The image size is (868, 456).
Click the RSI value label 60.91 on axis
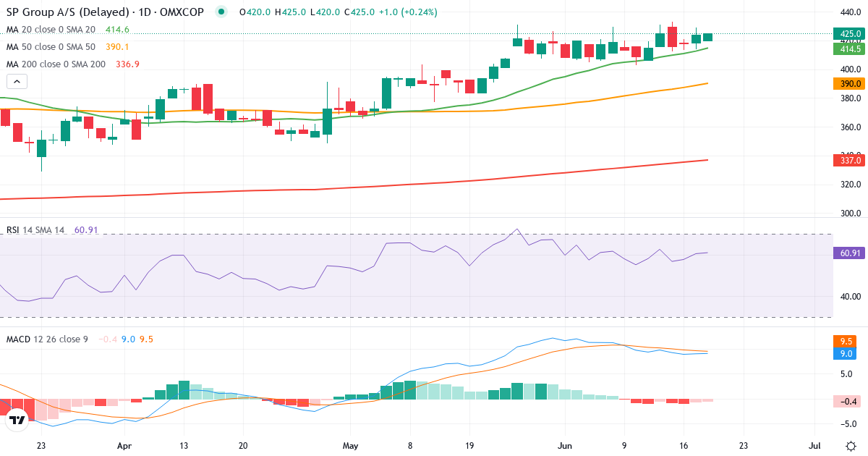point(848,253)
